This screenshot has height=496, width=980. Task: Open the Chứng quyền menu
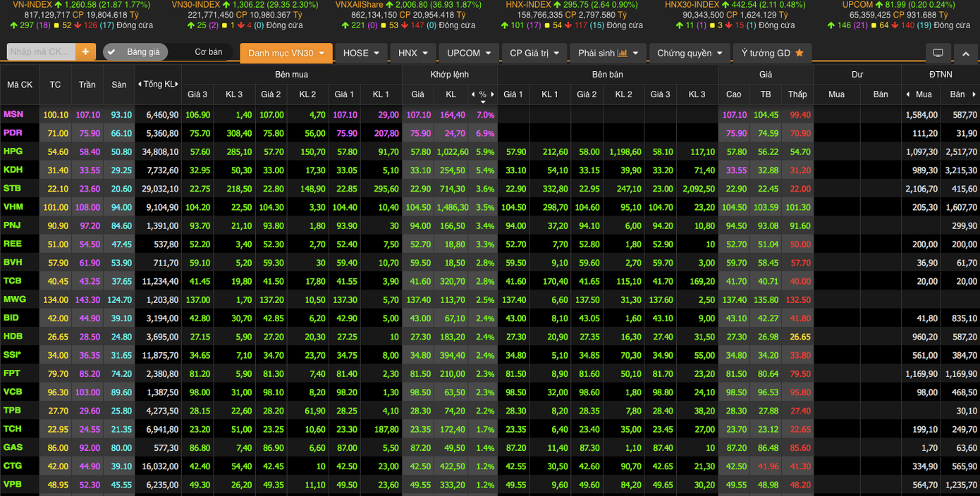click(690, 53)
